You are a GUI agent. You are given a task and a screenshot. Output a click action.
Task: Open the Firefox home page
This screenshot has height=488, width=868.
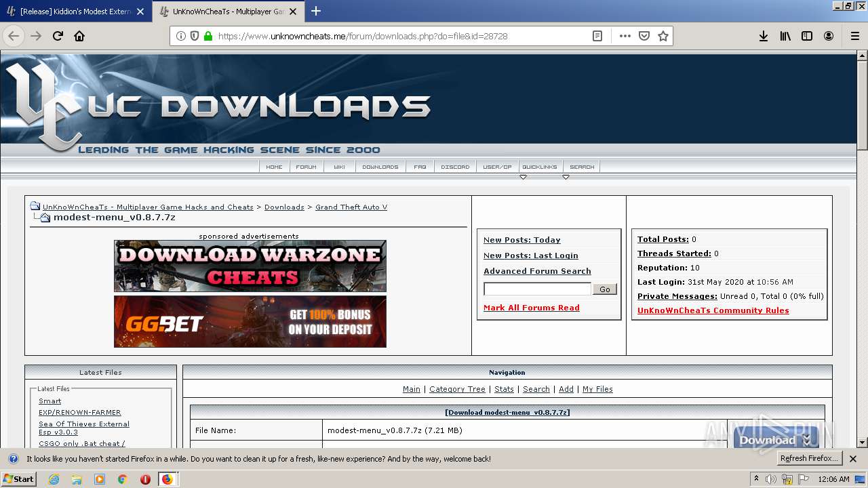[79, 36]
